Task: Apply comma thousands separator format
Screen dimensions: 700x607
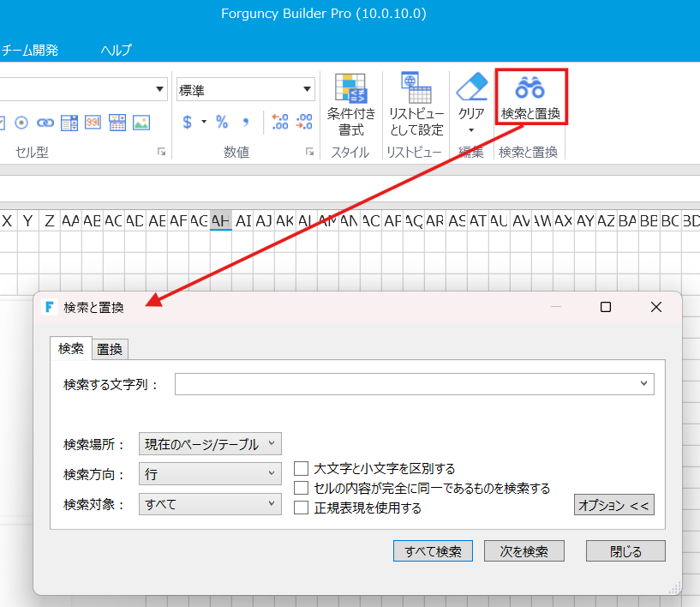Action: tap(246, 122)
